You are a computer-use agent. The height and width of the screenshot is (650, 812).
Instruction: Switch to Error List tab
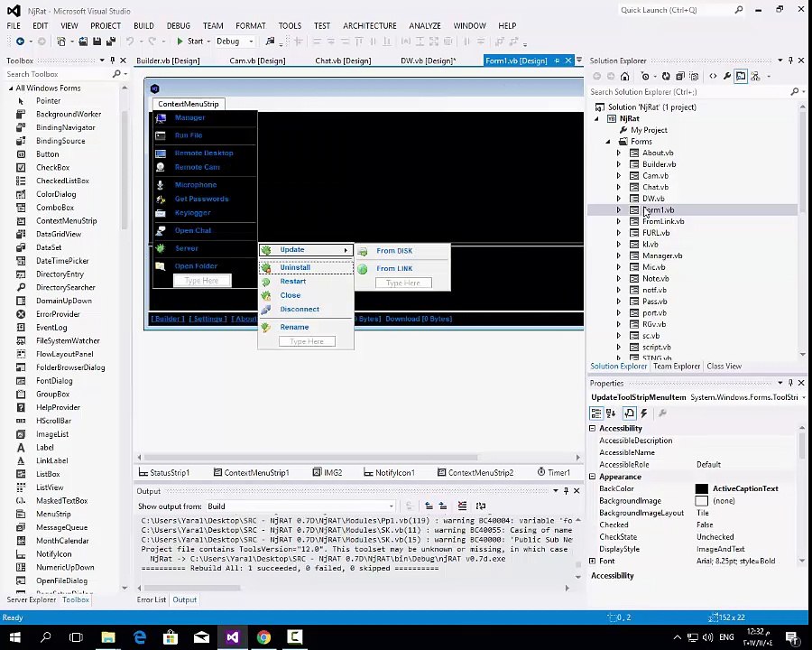[x=152, y=599]
